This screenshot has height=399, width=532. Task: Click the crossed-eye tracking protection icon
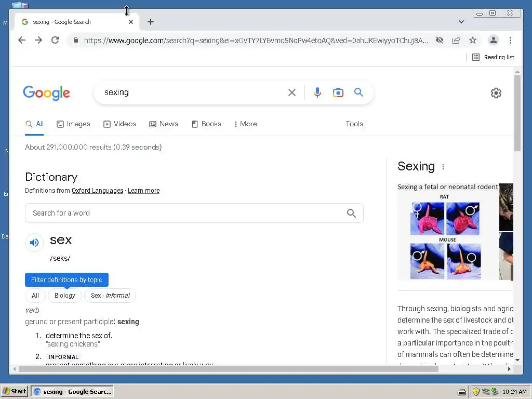pyautogui.click(x=440, y=41)
